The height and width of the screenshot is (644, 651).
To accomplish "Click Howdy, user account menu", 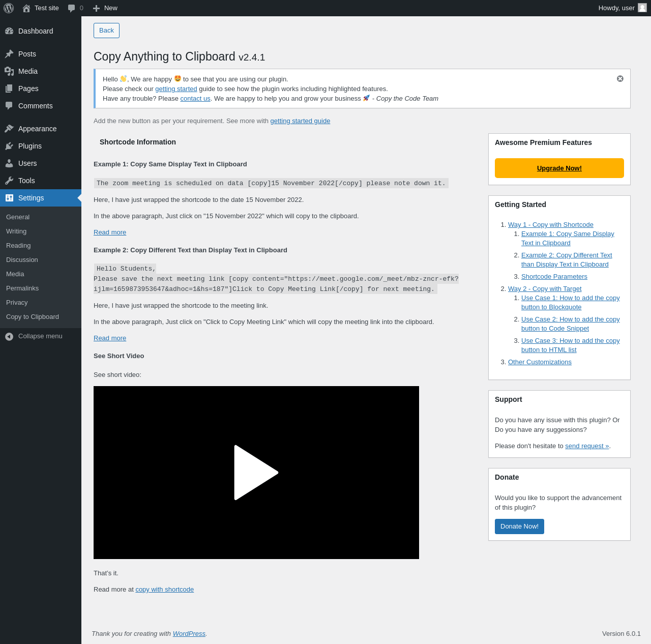I will click(623, 8).
